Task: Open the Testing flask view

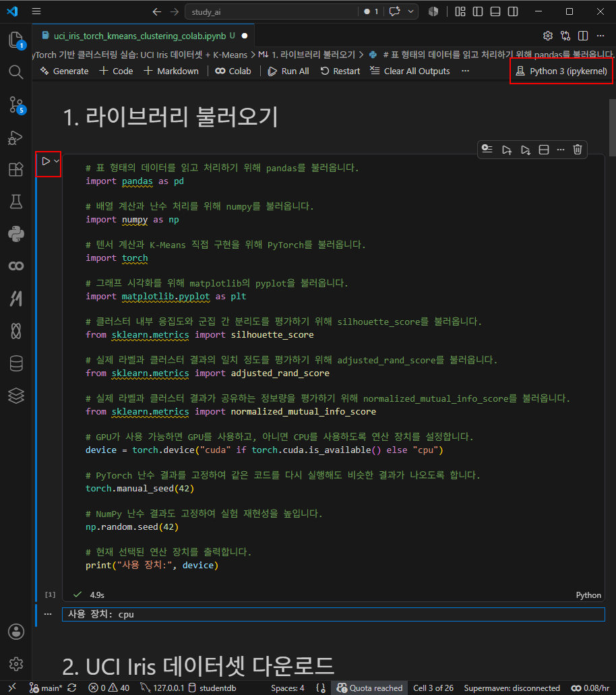Action: pos(16,202)
